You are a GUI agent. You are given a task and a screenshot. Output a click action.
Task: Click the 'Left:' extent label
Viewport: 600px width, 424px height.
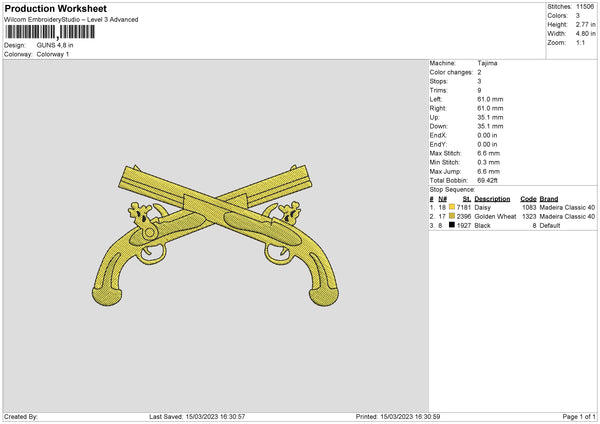pos(435,99)
